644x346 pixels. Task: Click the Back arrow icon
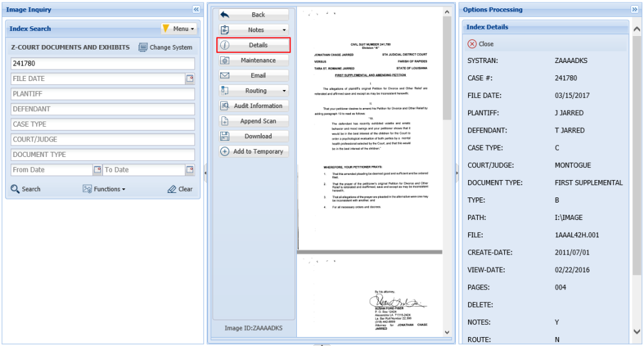(225, 15)
